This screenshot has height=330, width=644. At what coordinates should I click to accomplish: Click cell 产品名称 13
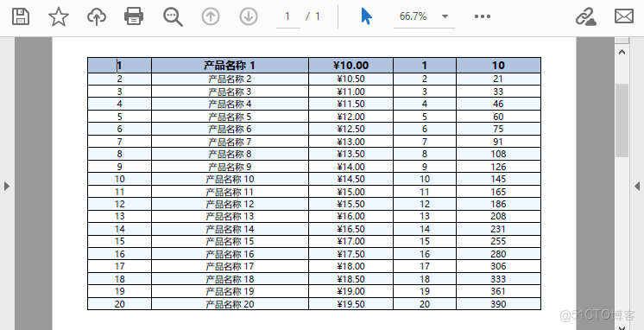(x=230, y=217)
